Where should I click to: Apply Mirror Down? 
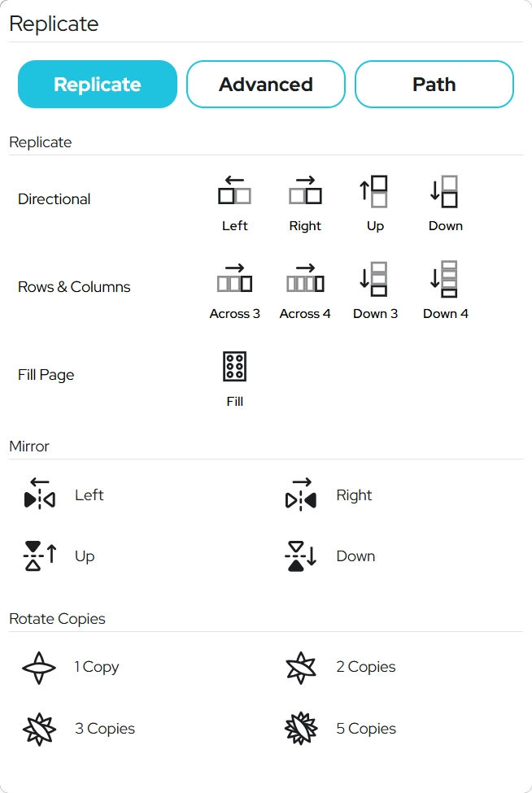[x=302, y=556]
